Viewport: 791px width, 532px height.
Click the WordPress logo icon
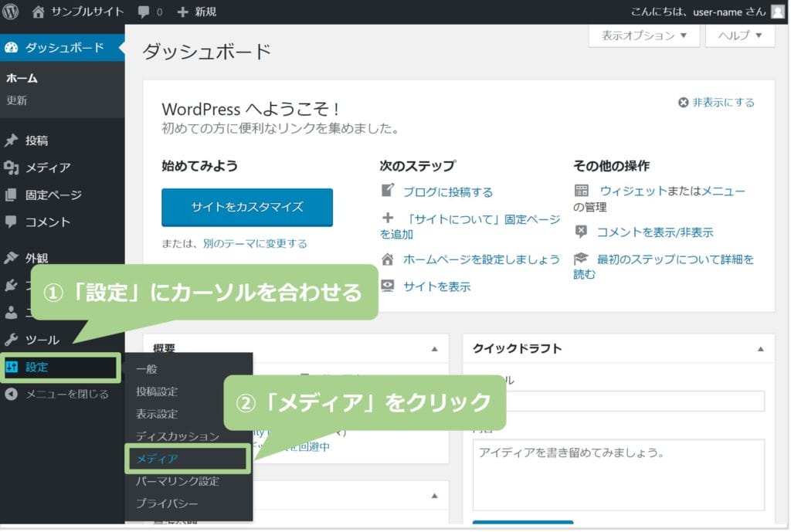10,11
